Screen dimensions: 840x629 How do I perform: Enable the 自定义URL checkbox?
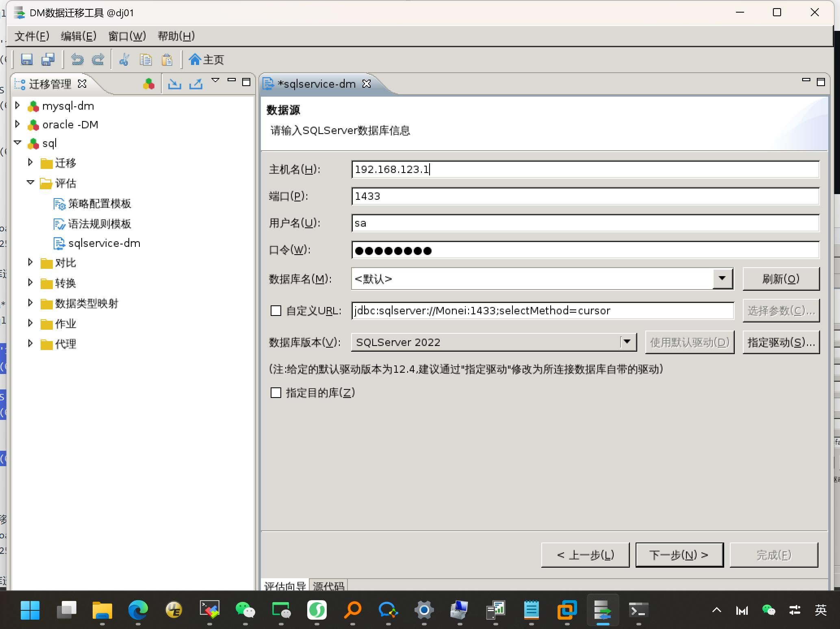pos(276,311)
